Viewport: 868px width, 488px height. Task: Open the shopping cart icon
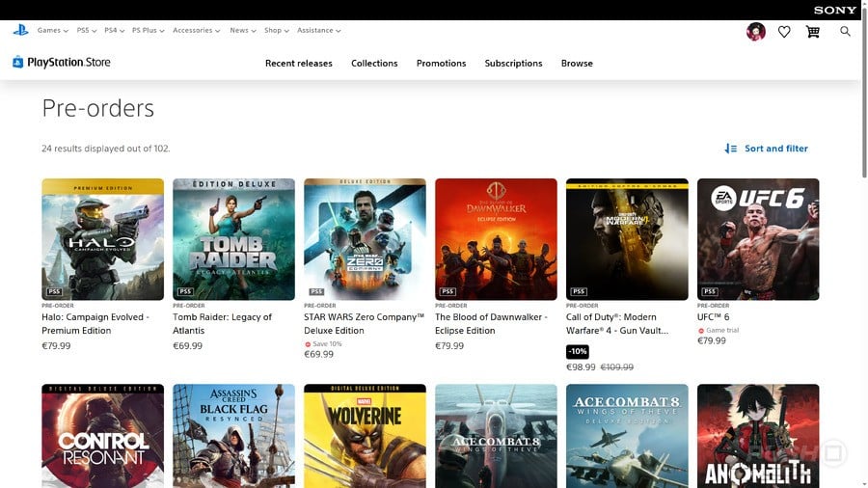813,32
